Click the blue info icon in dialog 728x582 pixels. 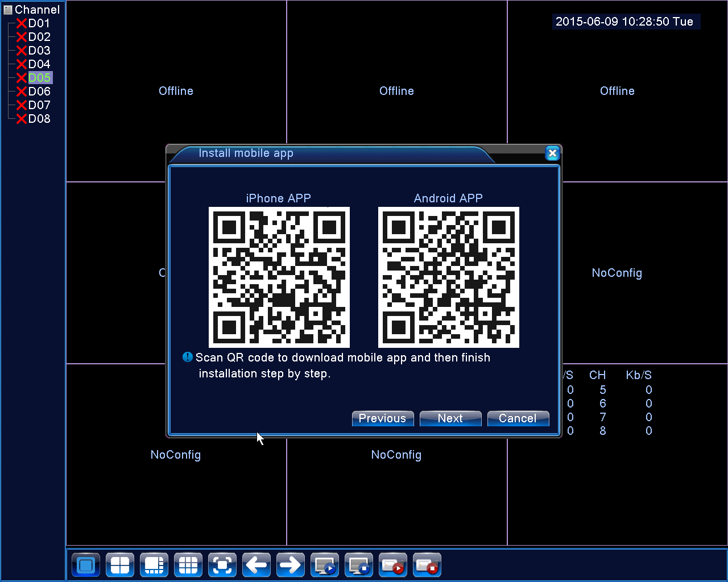(x=188, y=357)
